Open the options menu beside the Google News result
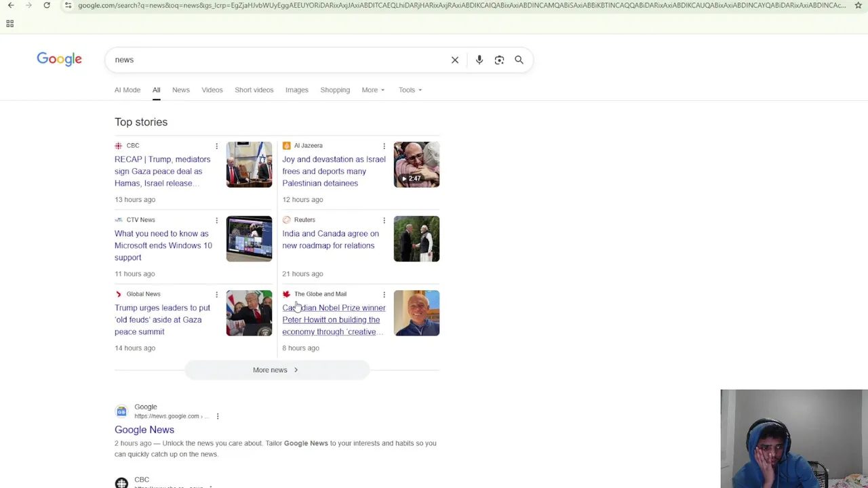This screenshot has width=868, height=488. point(217,416)
